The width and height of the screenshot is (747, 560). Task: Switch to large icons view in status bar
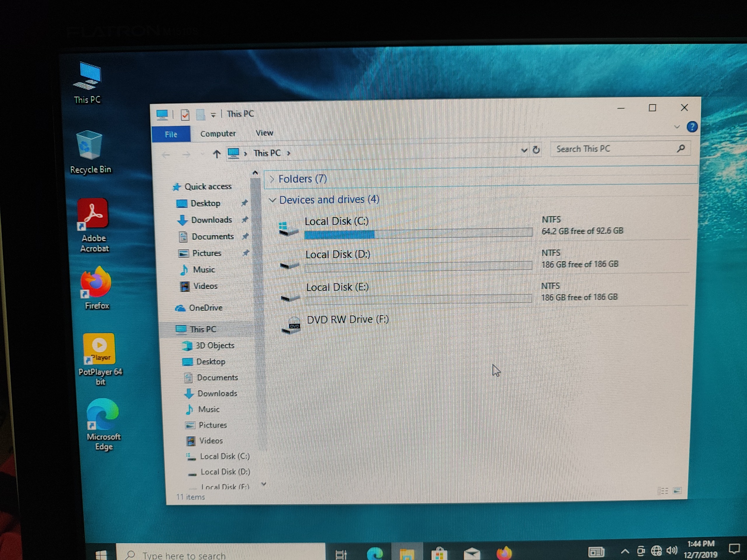(677, 491)
